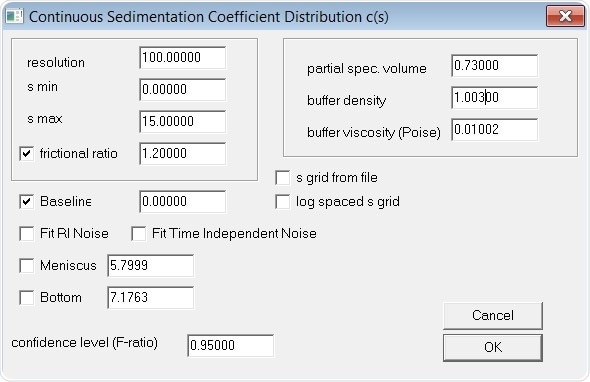Click the Cancel button

tap(493, 315)
